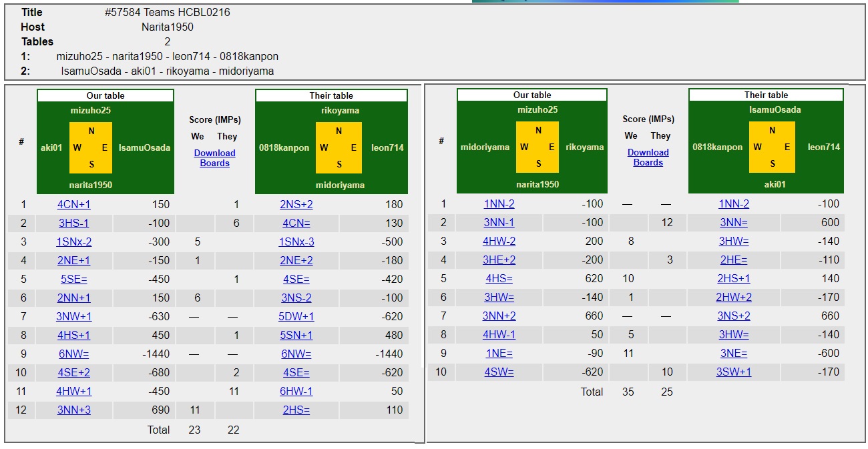Open the 3NN= result link
Screen dimensions: 868x449
click(x=734, y=222)
